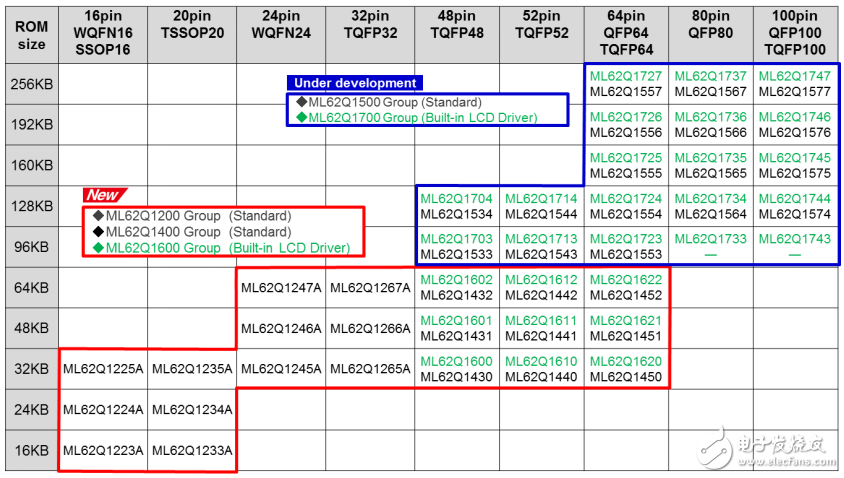Click the ML62Q1577 part number
Image resolution: width=844 pixels, height=478 pixels.
coord(794,92)
